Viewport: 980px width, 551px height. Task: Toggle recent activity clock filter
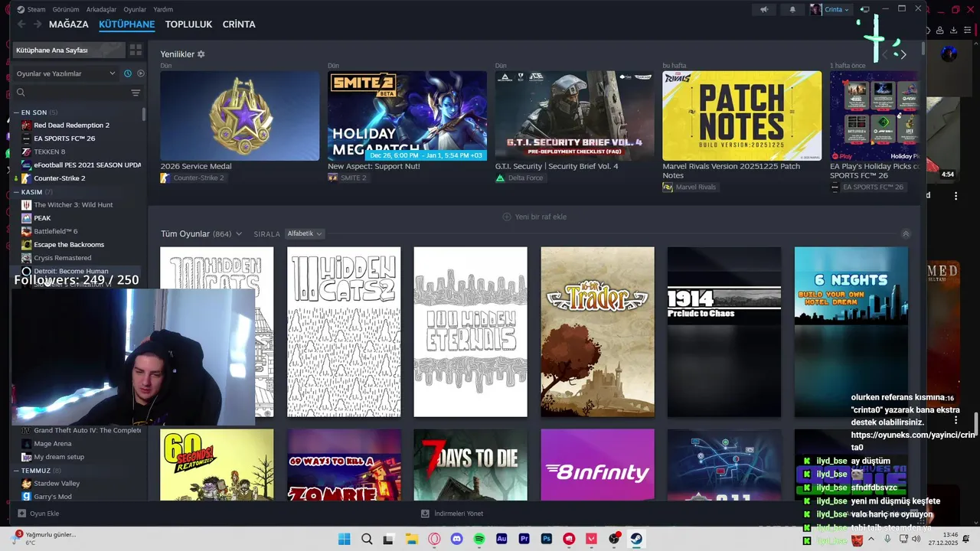tap(128, 73)
